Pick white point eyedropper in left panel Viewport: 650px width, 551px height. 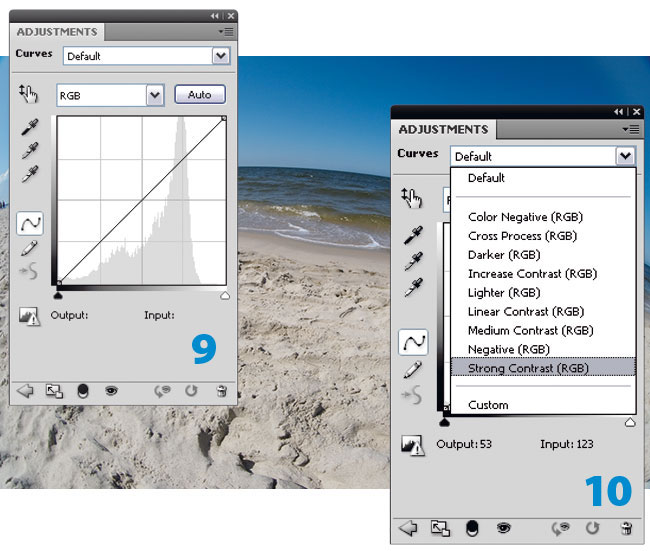tap(30, 173)
